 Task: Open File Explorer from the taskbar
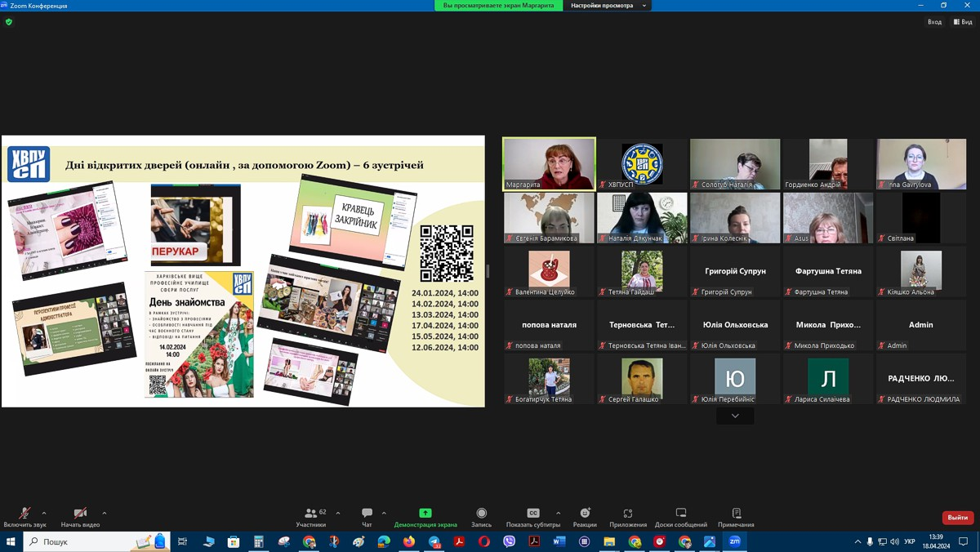click(x=609, y=541)
